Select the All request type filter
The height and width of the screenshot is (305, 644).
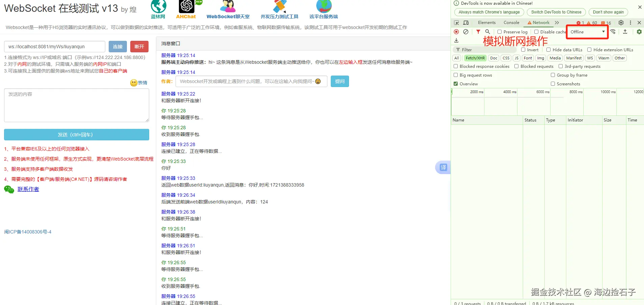click(457, 58)
